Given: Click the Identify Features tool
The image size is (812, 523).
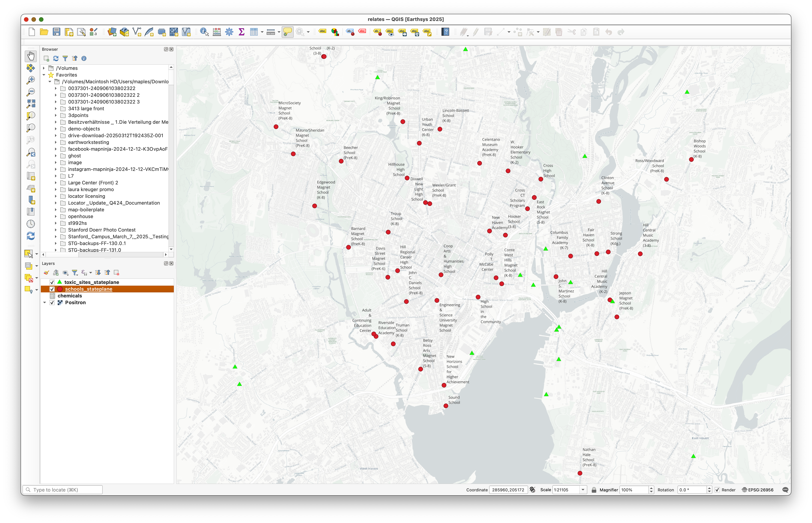Looking at the screenshot, I should (x=204, y=32).
